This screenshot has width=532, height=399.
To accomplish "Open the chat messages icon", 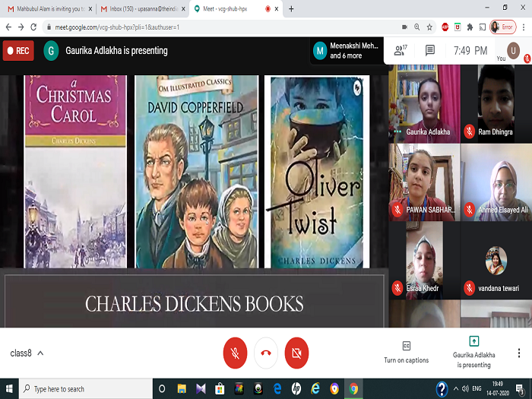I will [x=430, y=51].
